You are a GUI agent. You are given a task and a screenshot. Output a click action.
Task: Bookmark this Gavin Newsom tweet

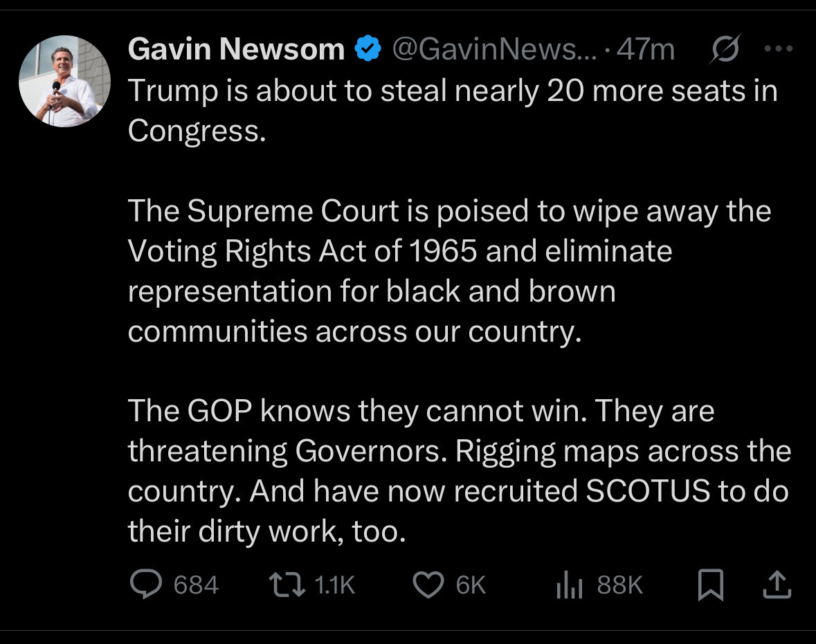(x=711, y=586)
